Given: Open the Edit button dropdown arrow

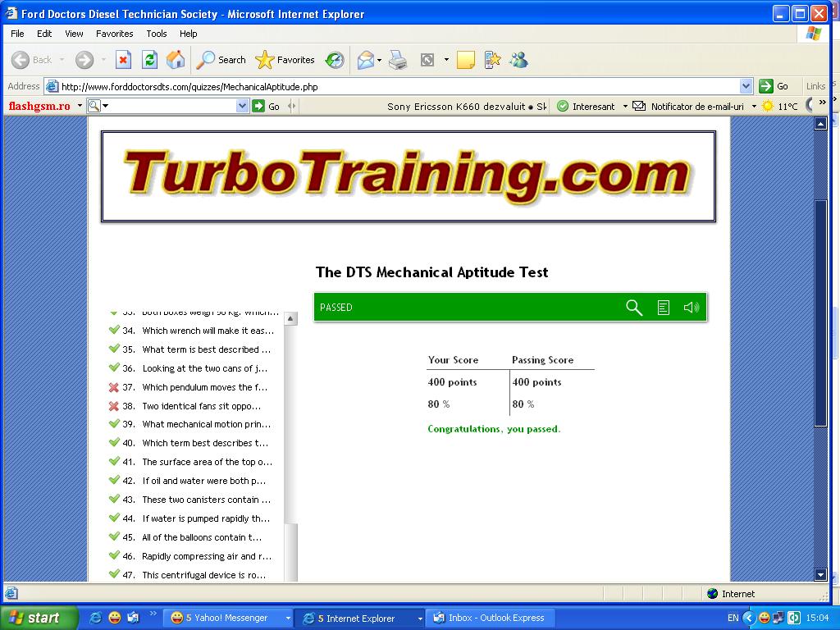Looking at the screenshot, I should (x=446, y=60).
